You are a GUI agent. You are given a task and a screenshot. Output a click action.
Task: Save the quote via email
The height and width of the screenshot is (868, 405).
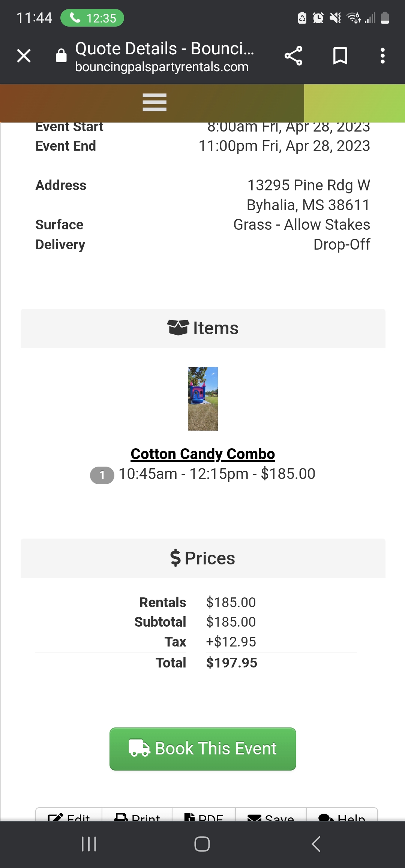[x=271, y=816]
